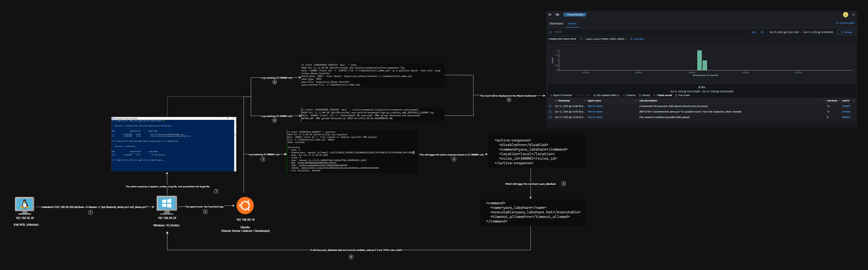Viewport: 868px width, 270px height.
Task: Open the hamburger navigation menu
Action: click(x=550, y=15)
